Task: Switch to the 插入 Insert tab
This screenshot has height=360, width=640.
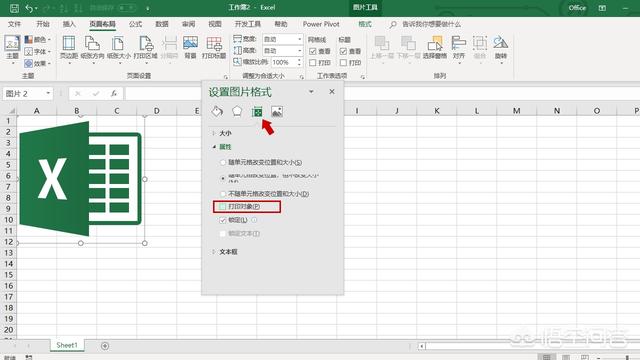Action: (69, 24)
